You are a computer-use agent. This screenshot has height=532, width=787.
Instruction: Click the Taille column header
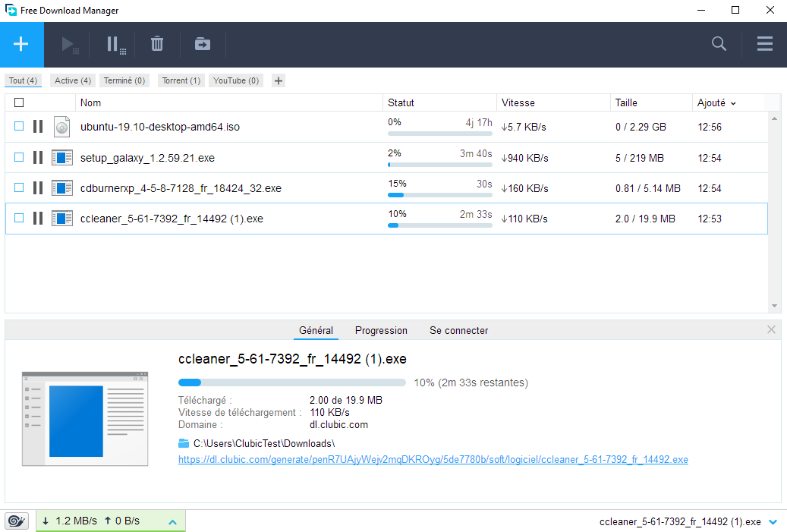tap(651, 103)
